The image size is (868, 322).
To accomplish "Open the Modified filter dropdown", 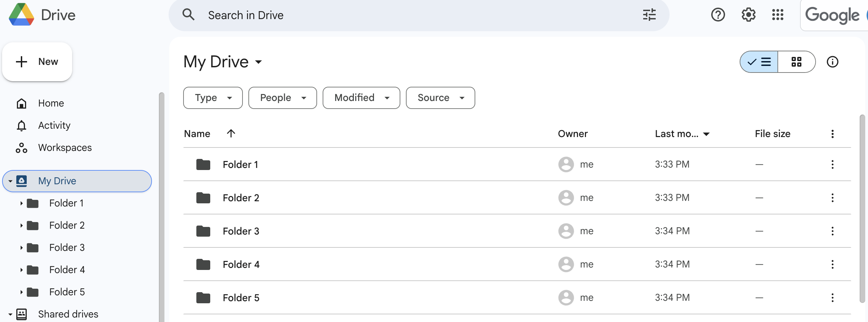I will pos(361,98).
